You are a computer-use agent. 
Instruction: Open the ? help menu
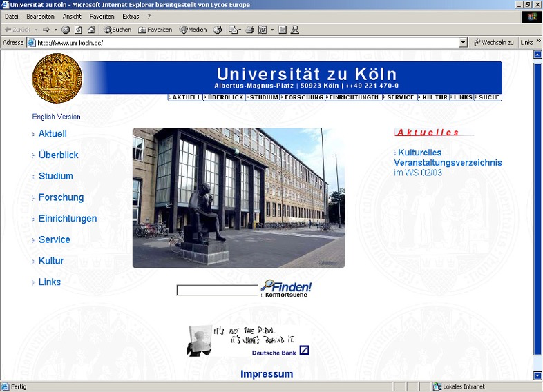(149, 17)
